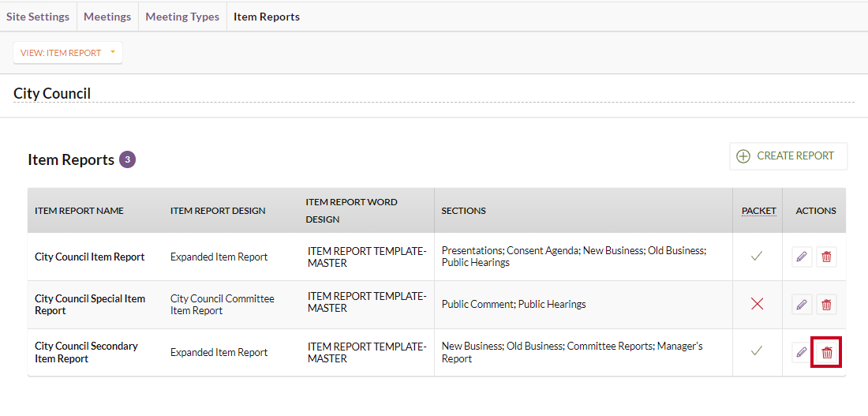Select the "City Council Item Report" name cell
Viewport: 868px width, 416px height.
[90, 257]
